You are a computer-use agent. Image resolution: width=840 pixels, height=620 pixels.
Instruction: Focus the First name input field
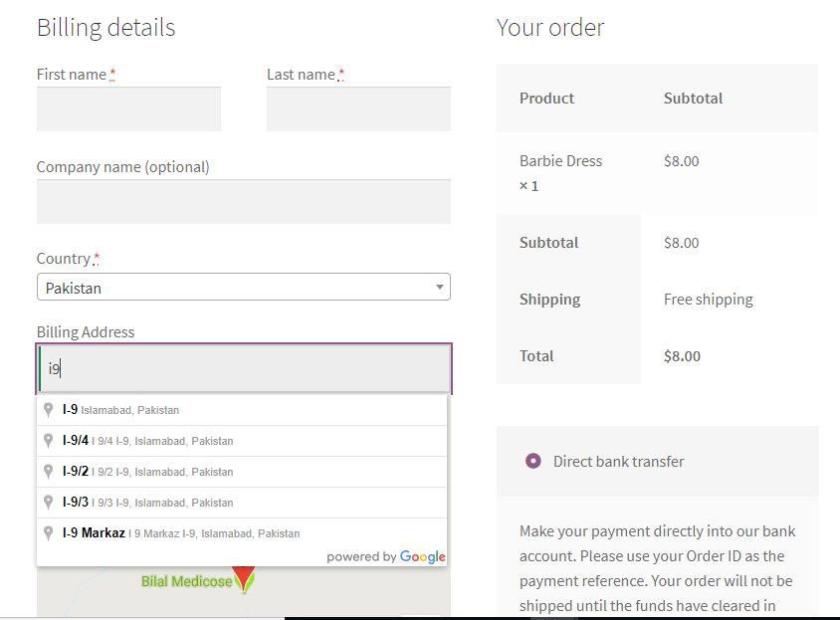128,108
